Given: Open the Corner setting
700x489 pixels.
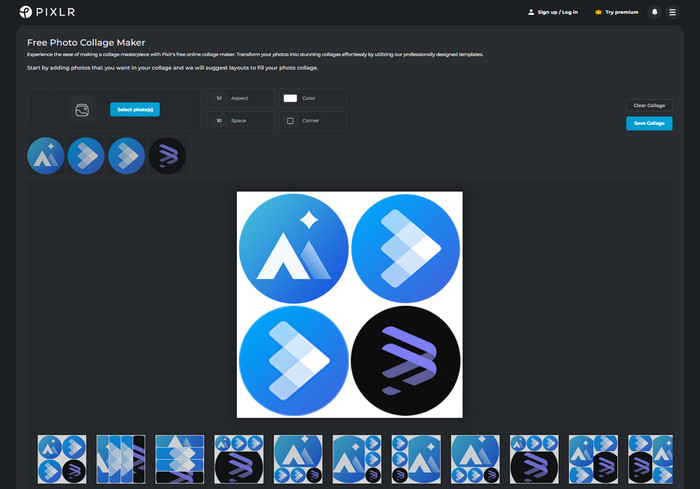Looking at the screenshot, I should pos(313,121).
